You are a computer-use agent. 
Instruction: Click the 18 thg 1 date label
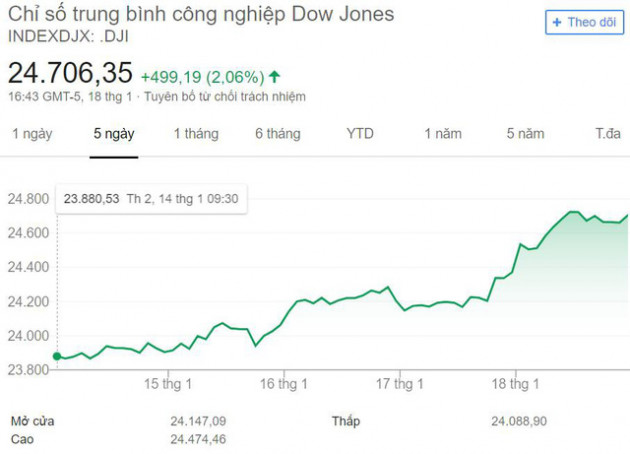(515, 384)
